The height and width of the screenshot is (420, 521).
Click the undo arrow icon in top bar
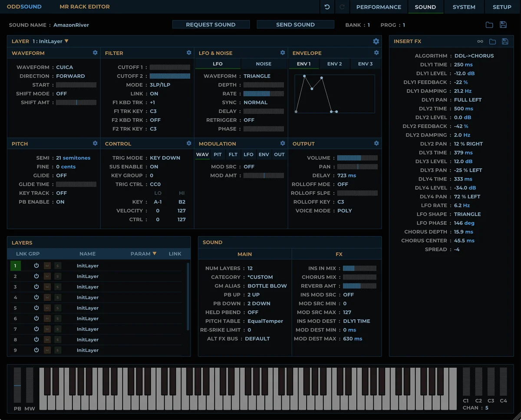tap(327, 7)
